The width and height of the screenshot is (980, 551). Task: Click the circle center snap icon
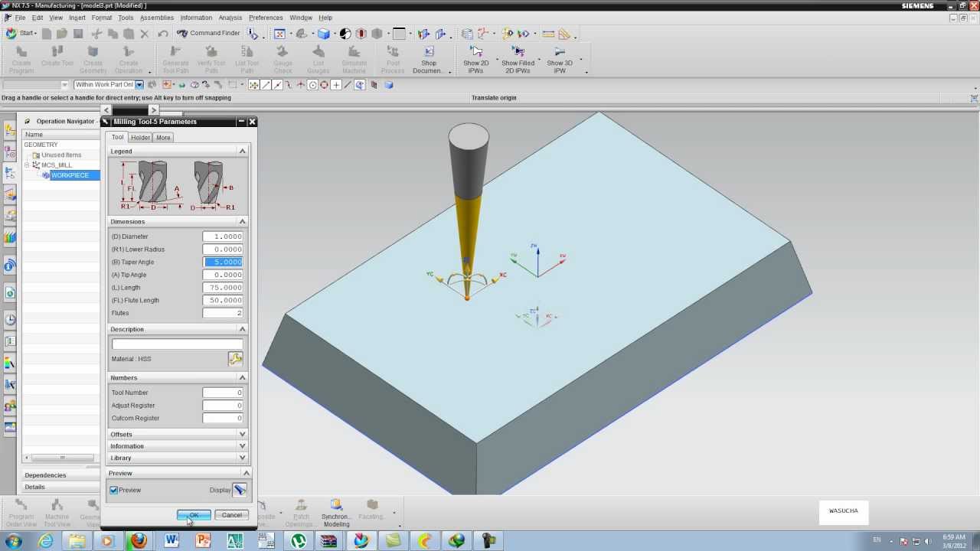pos(312,85)
